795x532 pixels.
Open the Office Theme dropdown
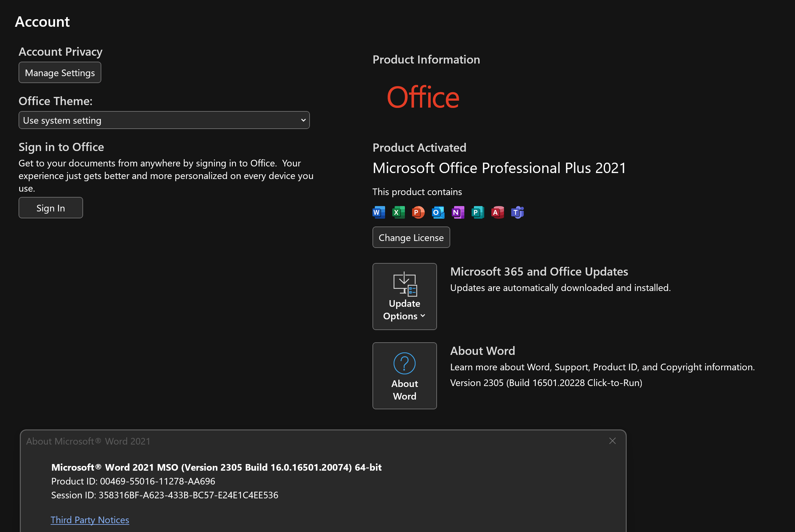164,120
